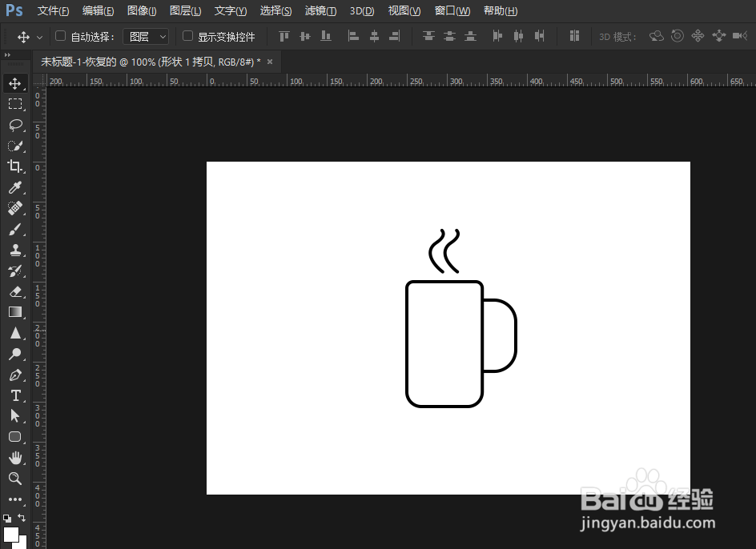Click align bottom edges icon
This screenshot has width=756, height=549.
click(326, 36)
